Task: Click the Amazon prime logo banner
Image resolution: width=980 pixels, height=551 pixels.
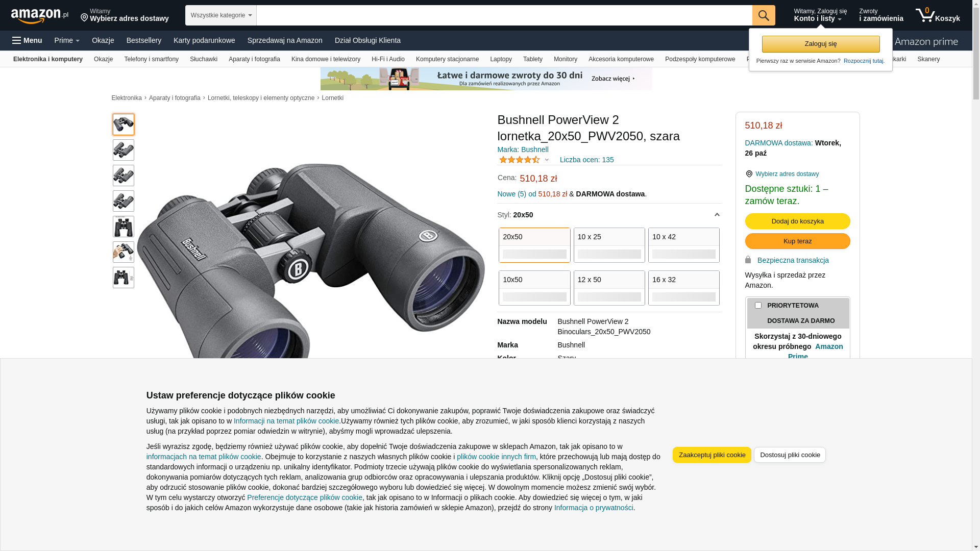Action: pos(926,41)
